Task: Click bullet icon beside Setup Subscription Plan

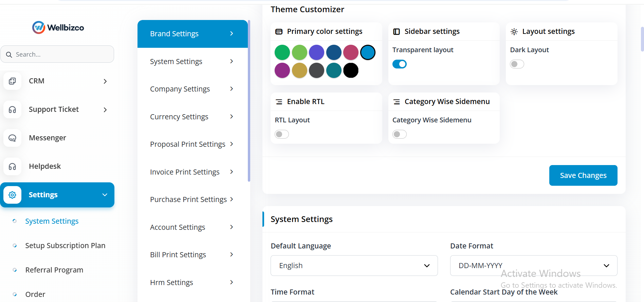Action: (15, 245)
